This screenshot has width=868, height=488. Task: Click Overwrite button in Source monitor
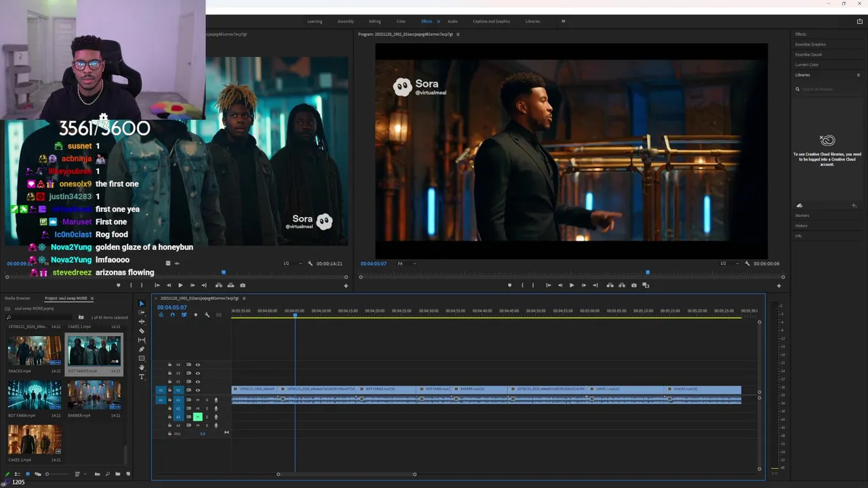231,285
